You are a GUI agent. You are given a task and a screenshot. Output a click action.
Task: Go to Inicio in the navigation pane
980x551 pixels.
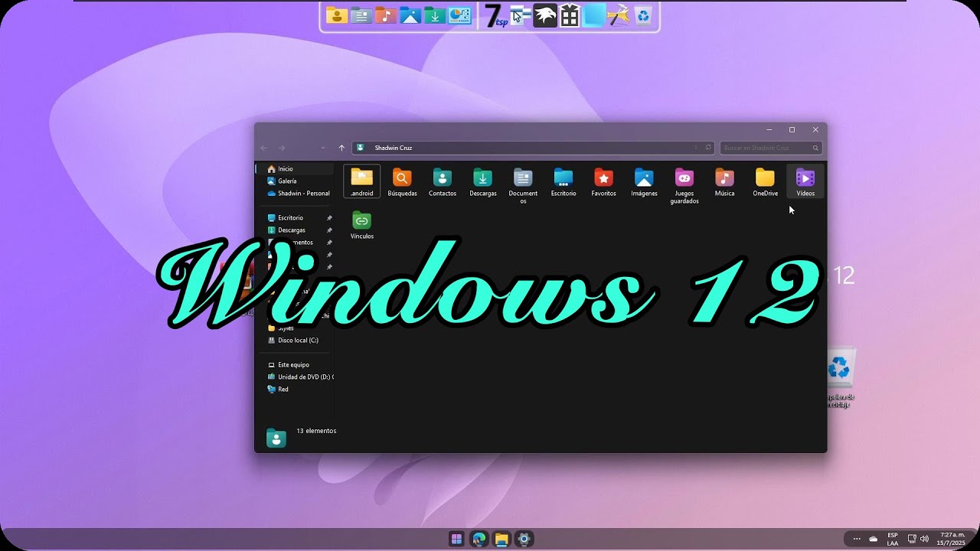coord(295,168)
